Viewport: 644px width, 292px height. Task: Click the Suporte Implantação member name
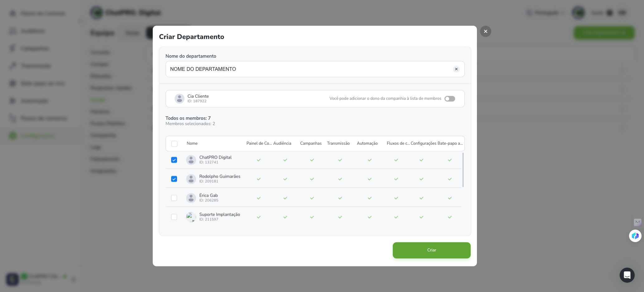tap(220, 215)
